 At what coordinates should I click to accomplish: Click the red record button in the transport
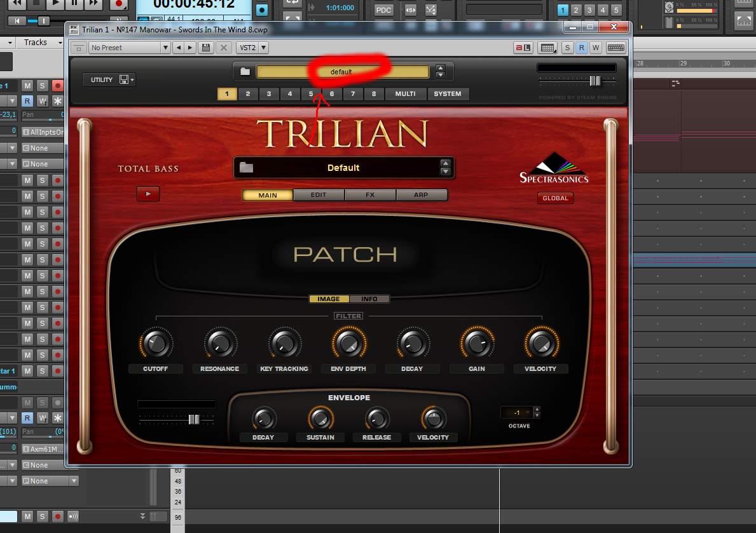pos(118,4)
